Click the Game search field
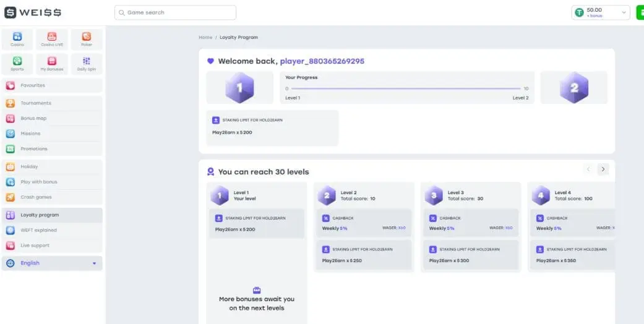 (175, 12)
